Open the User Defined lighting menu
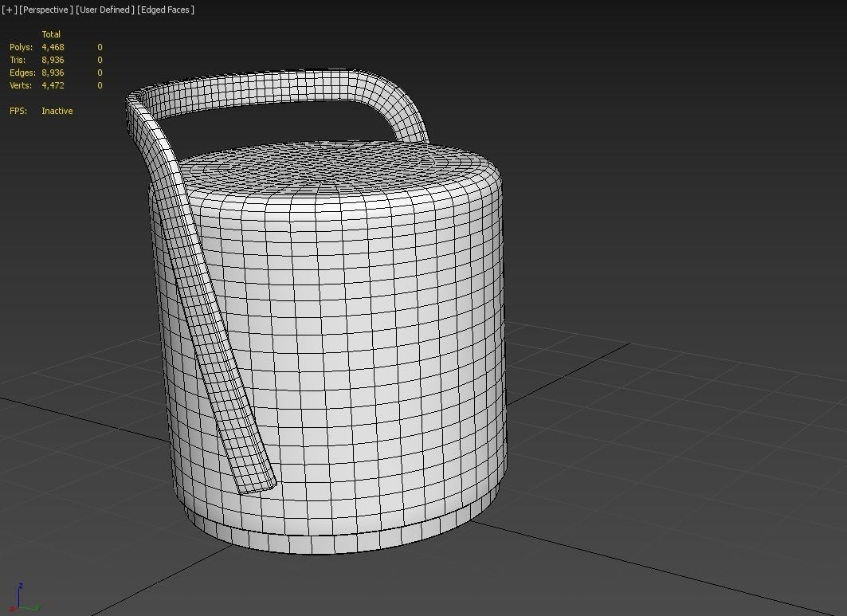This screenshot has width=847, height=616. pyautogui.click(x=105, y=10)
